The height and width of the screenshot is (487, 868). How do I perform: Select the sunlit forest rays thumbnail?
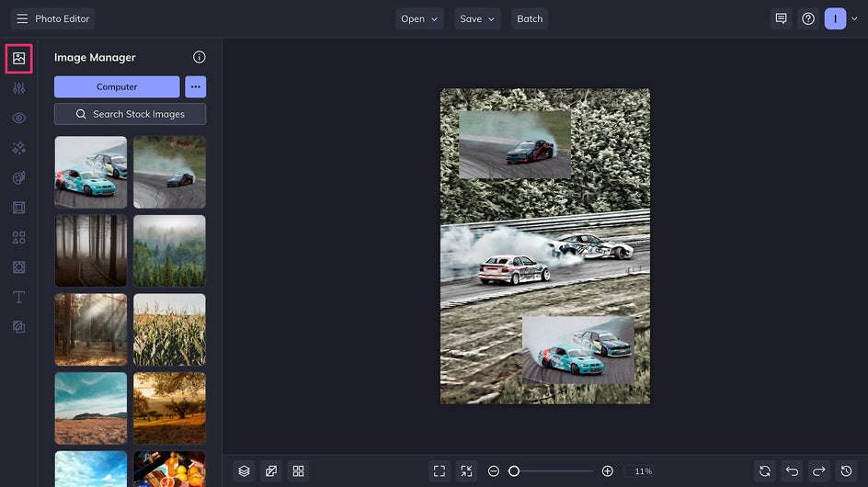[91, 329]
